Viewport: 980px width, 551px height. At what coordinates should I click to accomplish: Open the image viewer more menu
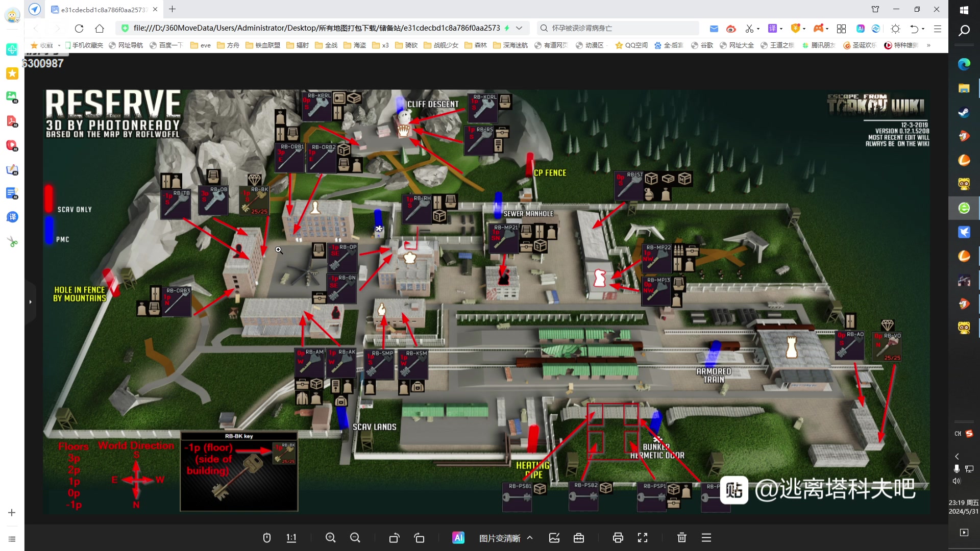706,538
